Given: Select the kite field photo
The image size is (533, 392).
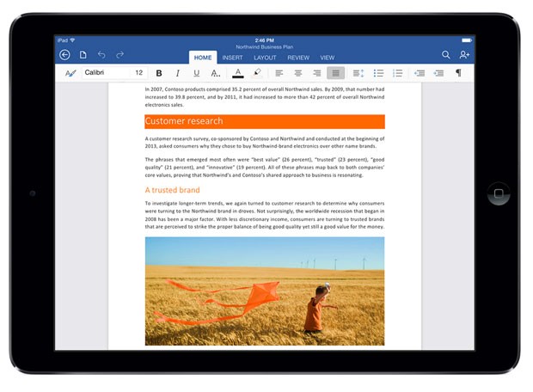Looking at the screenshot, I should point(265,291).
